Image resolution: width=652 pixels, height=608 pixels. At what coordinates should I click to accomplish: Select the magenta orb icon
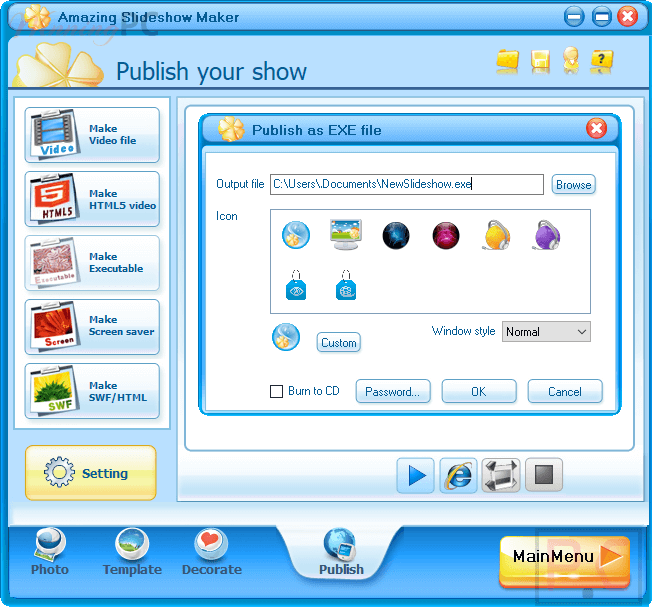[446, 235]
